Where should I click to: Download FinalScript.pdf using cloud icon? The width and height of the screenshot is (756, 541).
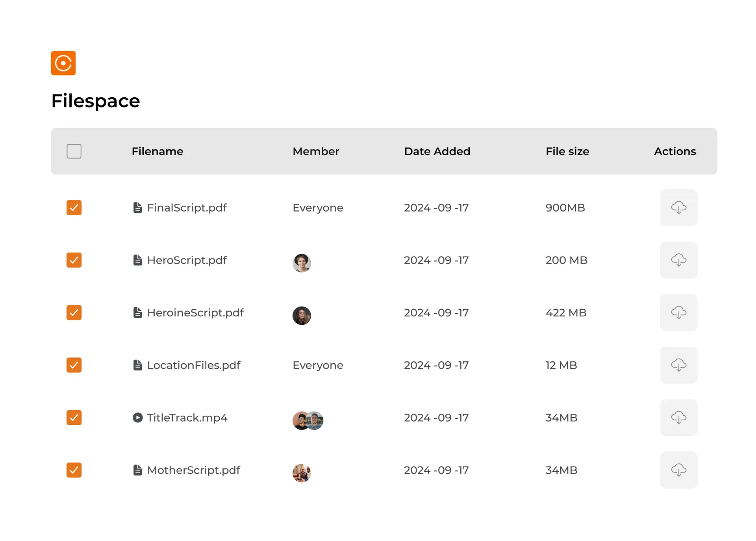678,208
